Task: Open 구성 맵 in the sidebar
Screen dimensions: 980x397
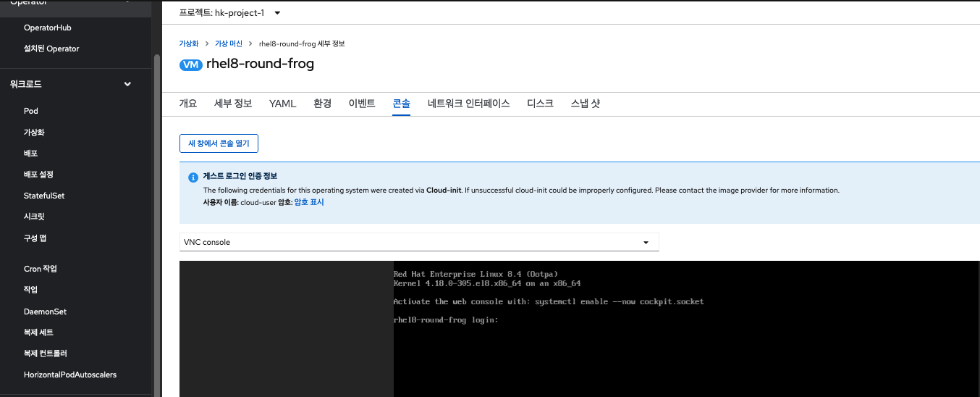Action: pyautogui.click(x=35, y=238)
